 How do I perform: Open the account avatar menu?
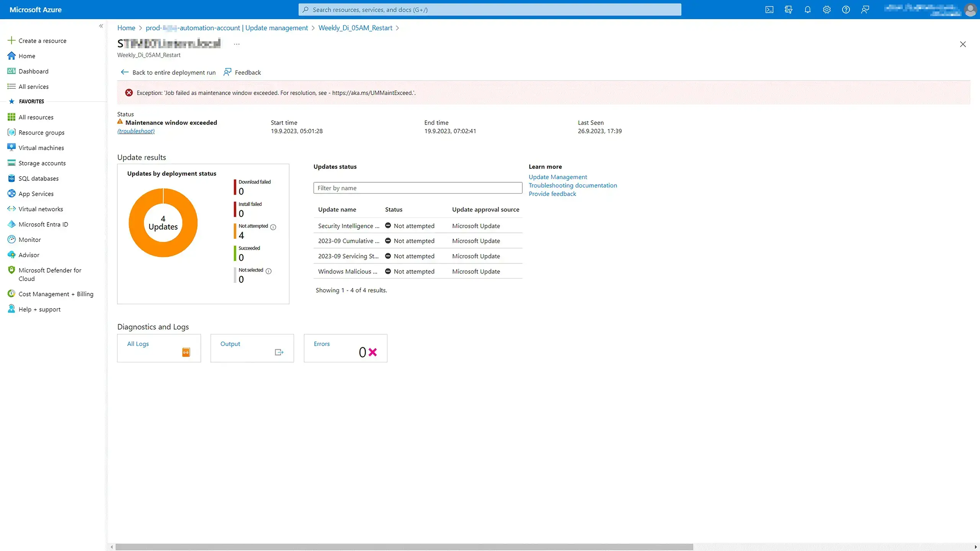tap(970, 10)
